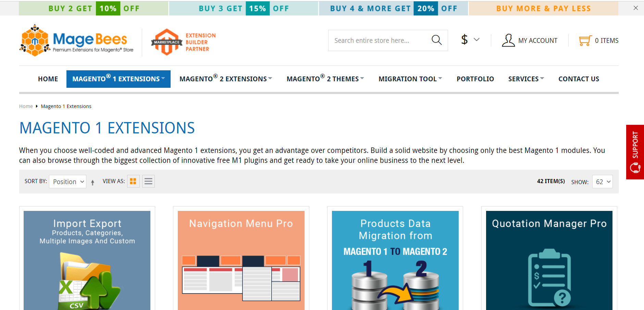Click Buy 4 & More Get 20% Off banner

394,8
